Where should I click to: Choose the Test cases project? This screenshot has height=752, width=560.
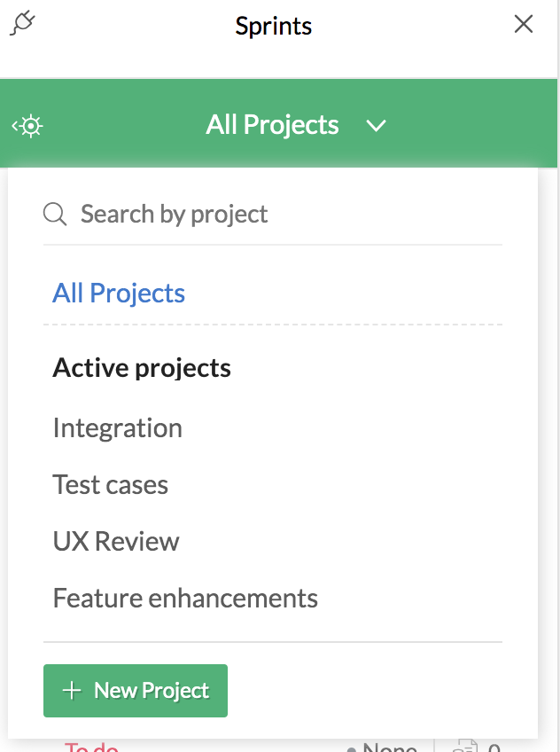110,485
